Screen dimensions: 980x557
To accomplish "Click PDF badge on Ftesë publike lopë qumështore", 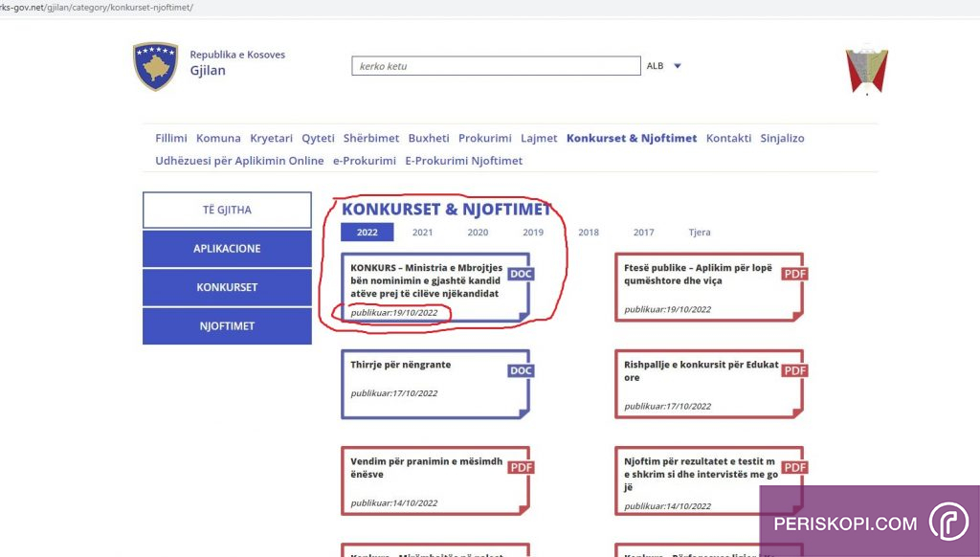I will coord(795,274).
